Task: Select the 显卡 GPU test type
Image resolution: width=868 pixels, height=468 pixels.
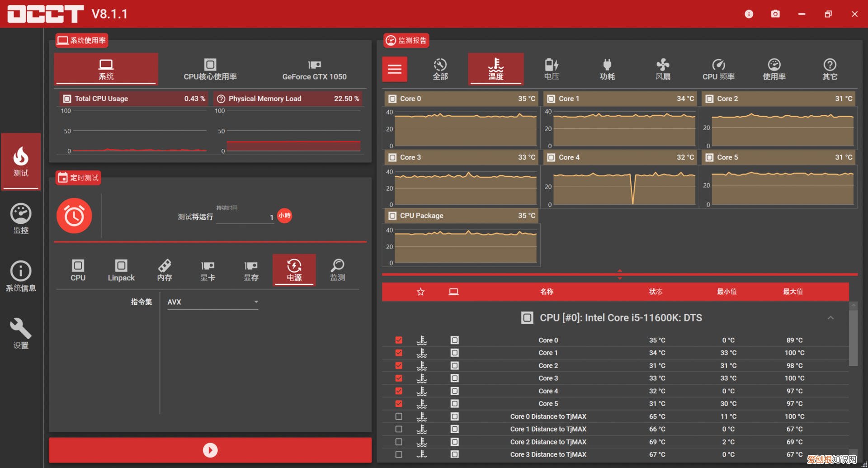Action: [208, 270]
